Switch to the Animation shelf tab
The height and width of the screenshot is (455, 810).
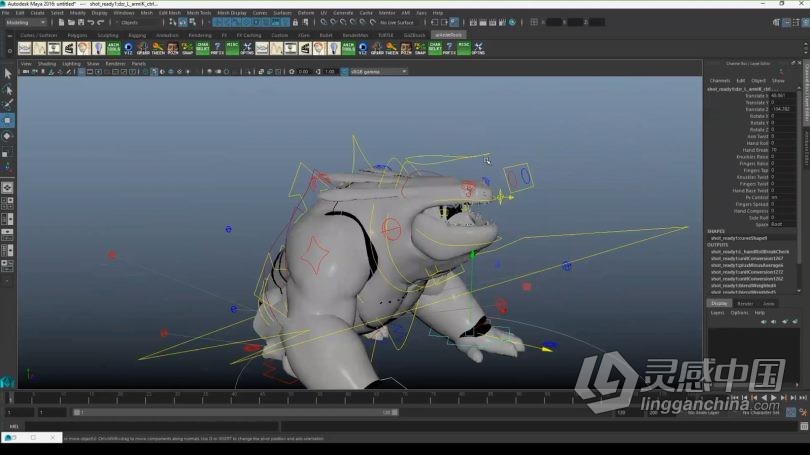click(x=167, y=35)
